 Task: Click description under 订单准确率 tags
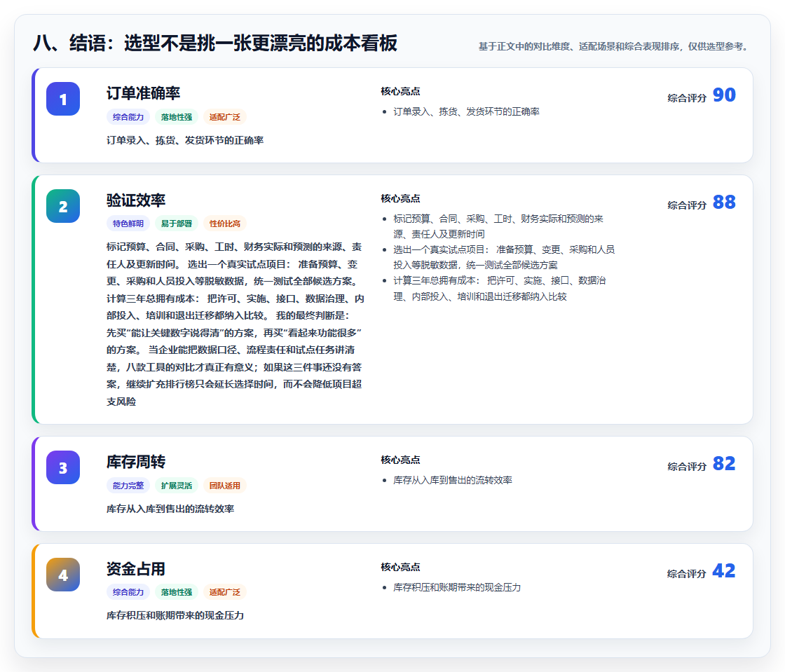click(x=185, y=140)
